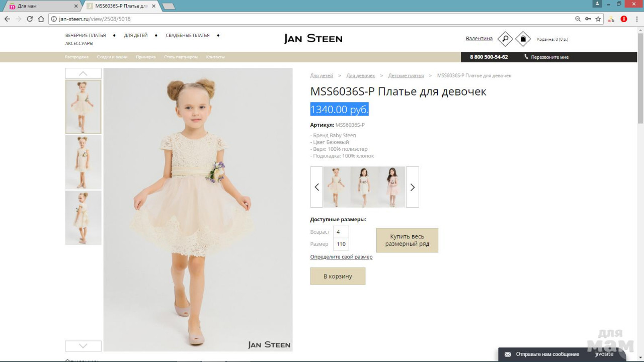Click the browser home icon
644x362 pixels.
pos(41,19)
